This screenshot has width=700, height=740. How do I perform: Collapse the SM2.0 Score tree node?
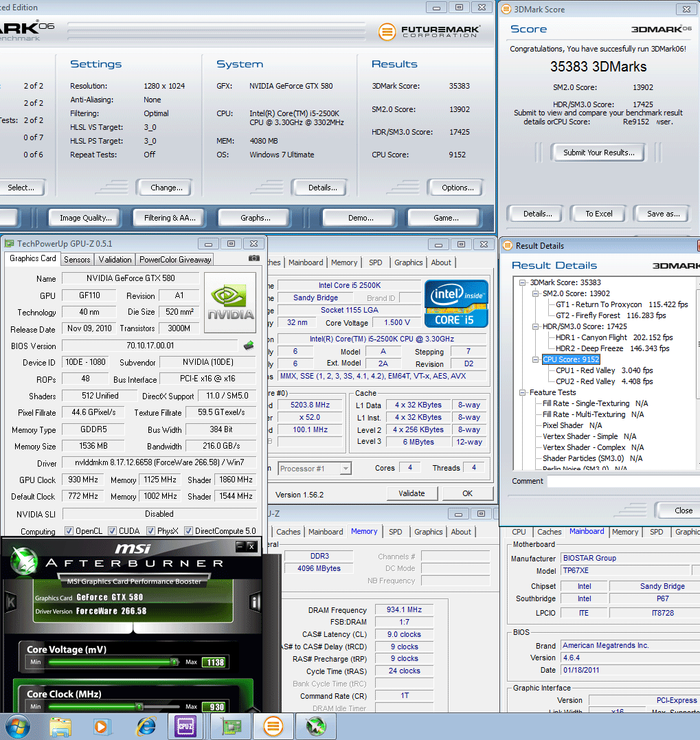(535, 293)
